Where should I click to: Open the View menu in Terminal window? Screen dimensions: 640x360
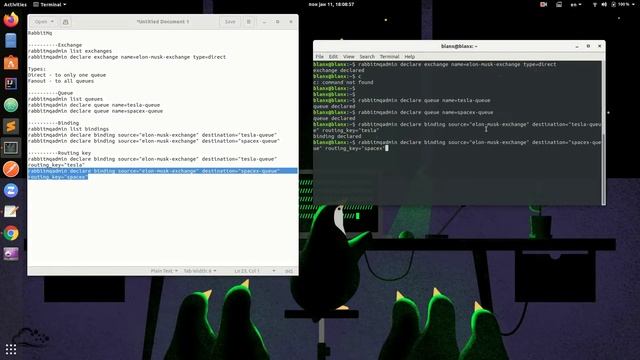point(349,57)
